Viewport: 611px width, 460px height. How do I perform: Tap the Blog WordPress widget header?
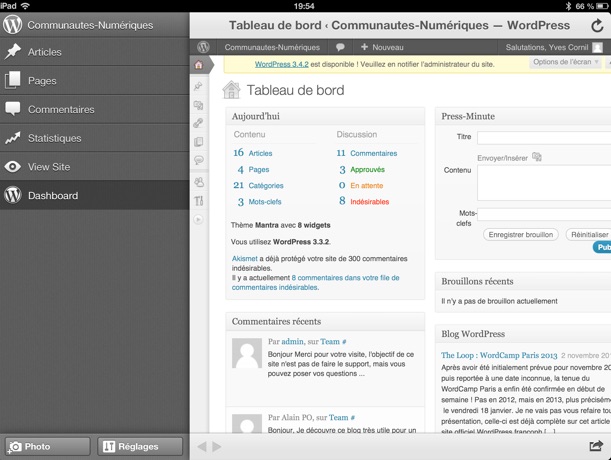point(523,334)
